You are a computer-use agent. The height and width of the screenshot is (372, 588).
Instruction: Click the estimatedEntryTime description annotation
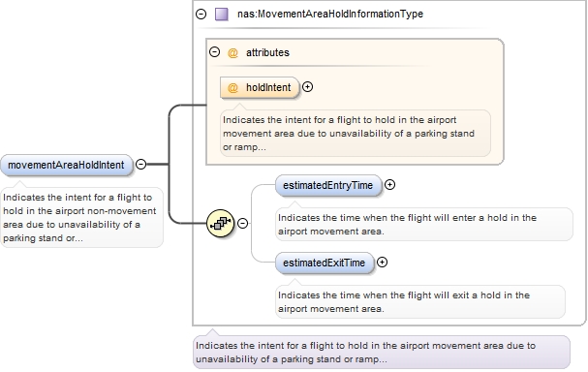[424, 224]
